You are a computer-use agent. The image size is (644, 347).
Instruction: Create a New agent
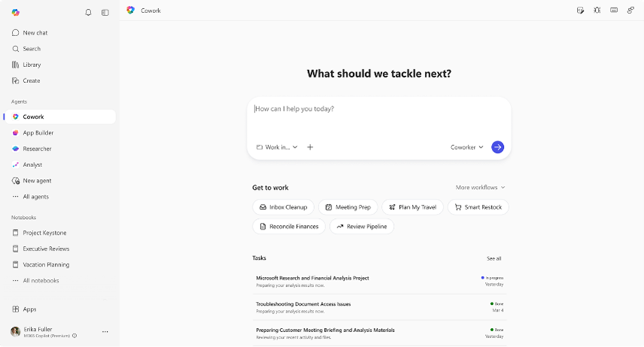60,181
